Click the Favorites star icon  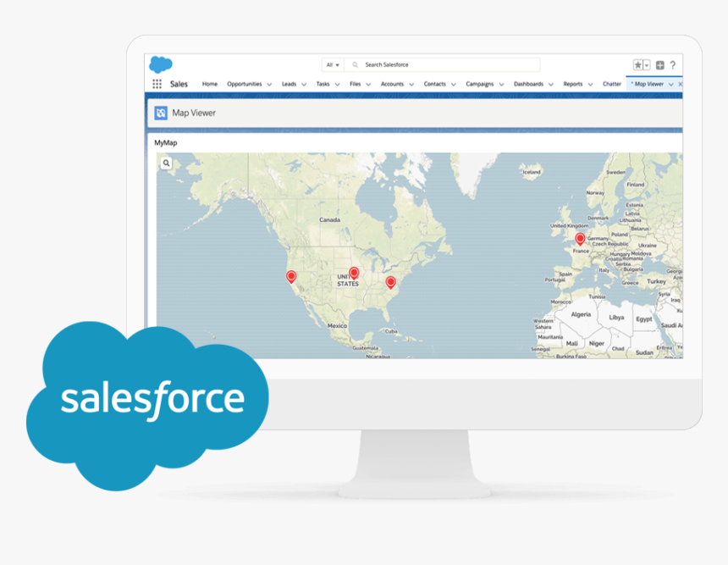638,65
